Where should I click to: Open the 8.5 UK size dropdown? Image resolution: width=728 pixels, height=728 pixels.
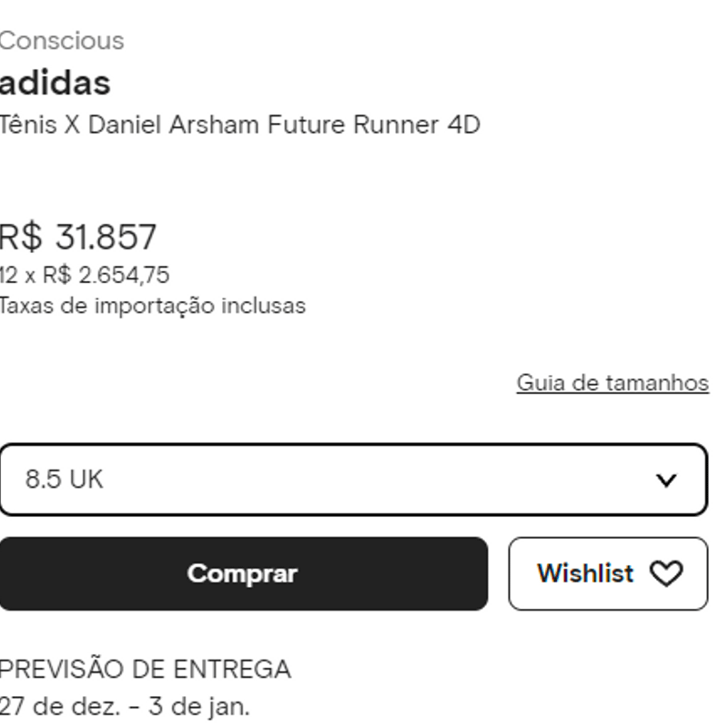pyautogui.click(x=353, y=480)
